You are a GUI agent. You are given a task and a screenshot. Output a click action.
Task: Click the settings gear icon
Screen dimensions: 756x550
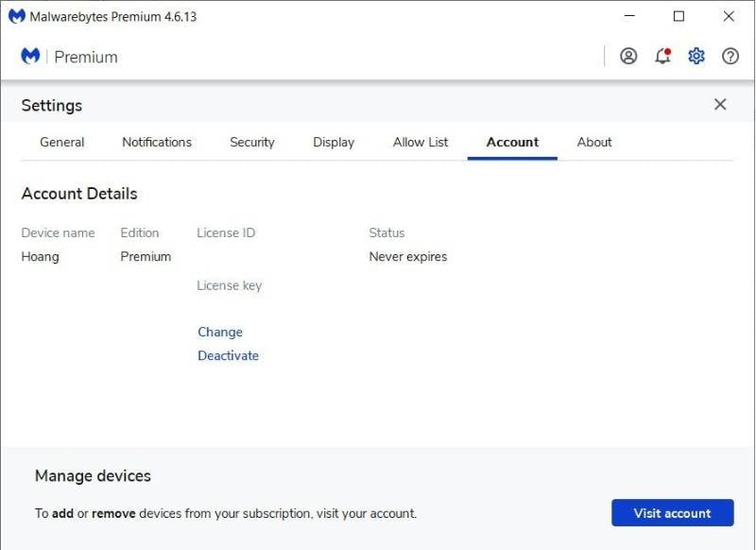pyautogui.click(x=696, y=57)
